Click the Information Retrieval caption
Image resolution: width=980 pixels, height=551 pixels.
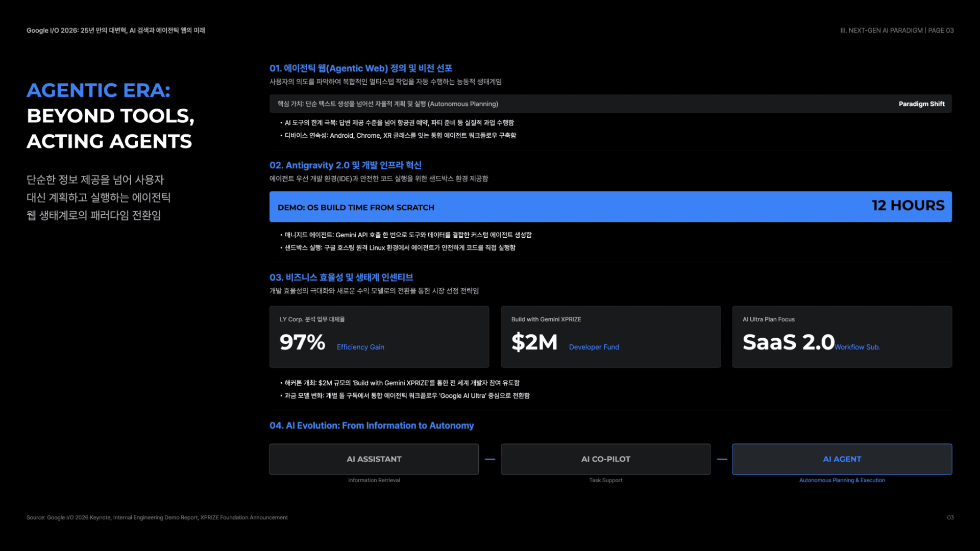tap(374, 481)
